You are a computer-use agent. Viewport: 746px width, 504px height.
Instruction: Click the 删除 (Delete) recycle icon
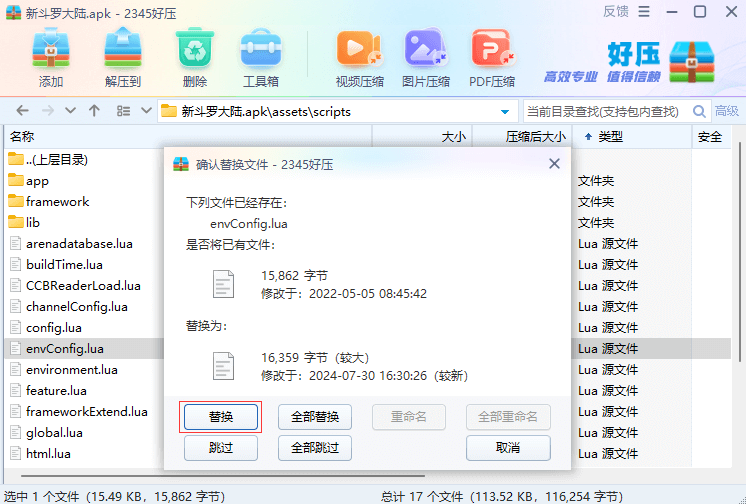(195, 58)
